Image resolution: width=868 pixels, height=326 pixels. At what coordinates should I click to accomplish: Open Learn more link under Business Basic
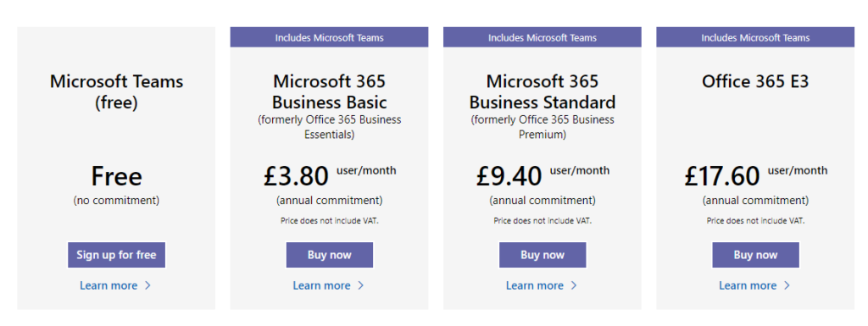(x=321, y=285)
